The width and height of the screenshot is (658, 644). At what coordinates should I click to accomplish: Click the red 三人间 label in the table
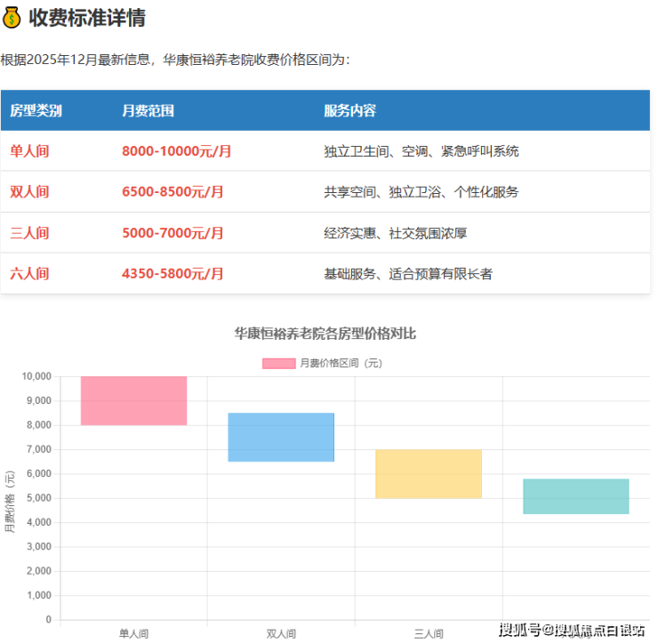(29, 233)
